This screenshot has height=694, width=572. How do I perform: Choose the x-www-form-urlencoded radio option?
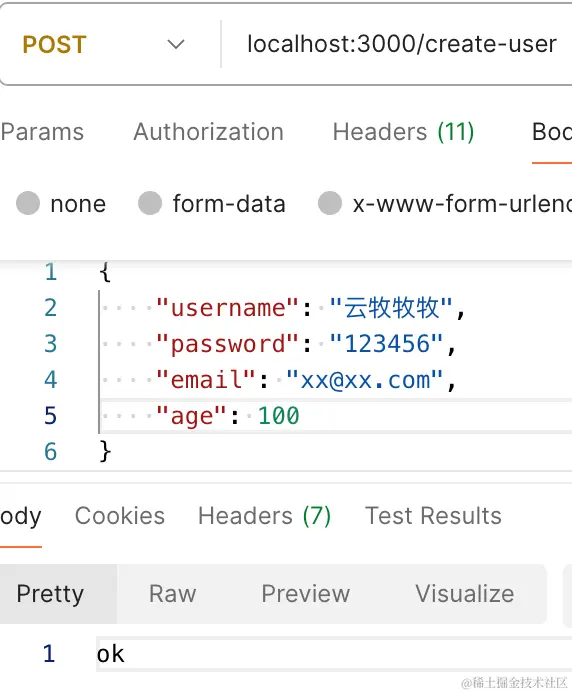pos(330,203)
